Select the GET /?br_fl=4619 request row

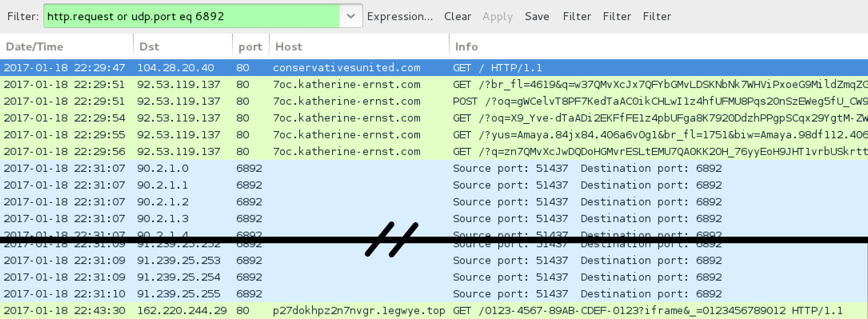tap(434, 85)
